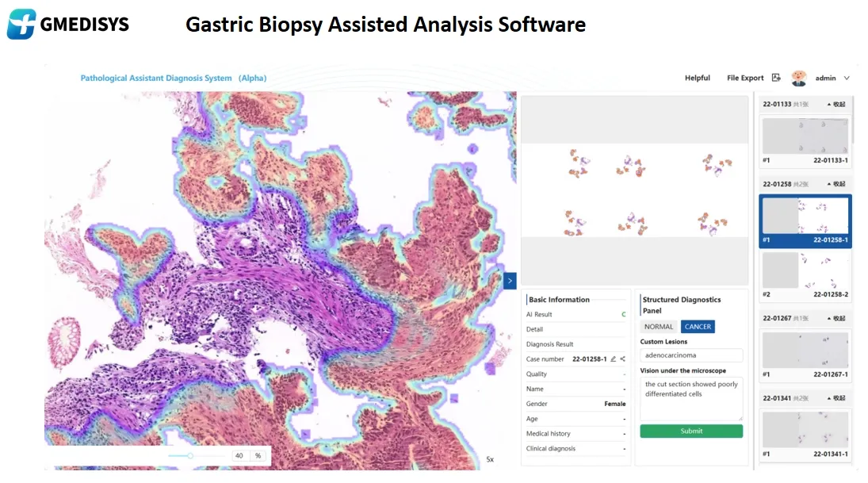This screenshot has width=868, height=483.
Task: Click the Pathological Assistant Diagnosis System title
Action: pos(173,79)
